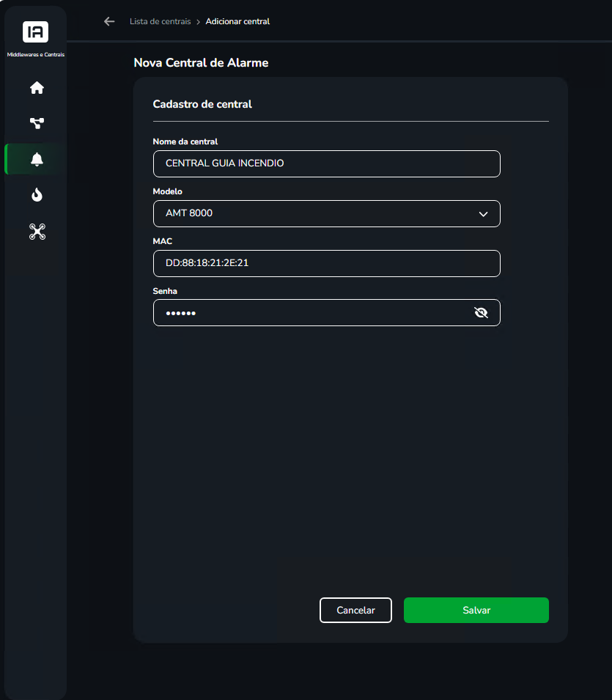Click the Middlewares e Centrais label
The width and height of the screenshot is (612, 700).
click(36, 54)
